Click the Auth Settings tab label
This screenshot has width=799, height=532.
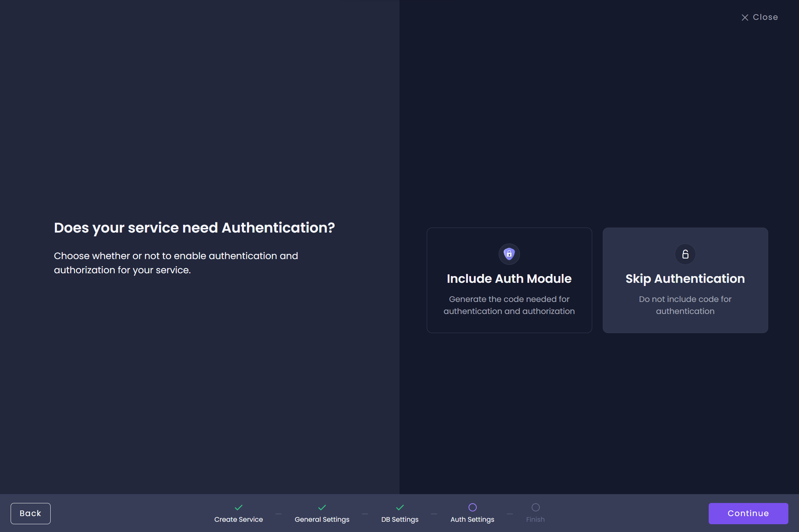473,518
